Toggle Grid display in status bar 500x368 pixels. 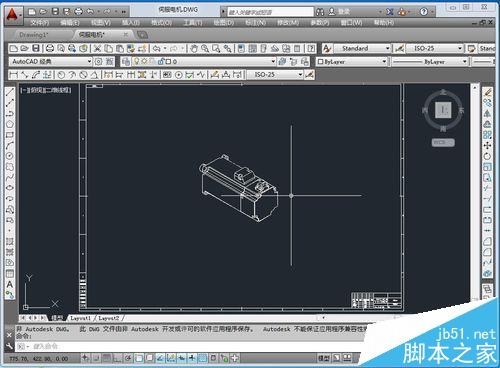(x=107, y=358)
